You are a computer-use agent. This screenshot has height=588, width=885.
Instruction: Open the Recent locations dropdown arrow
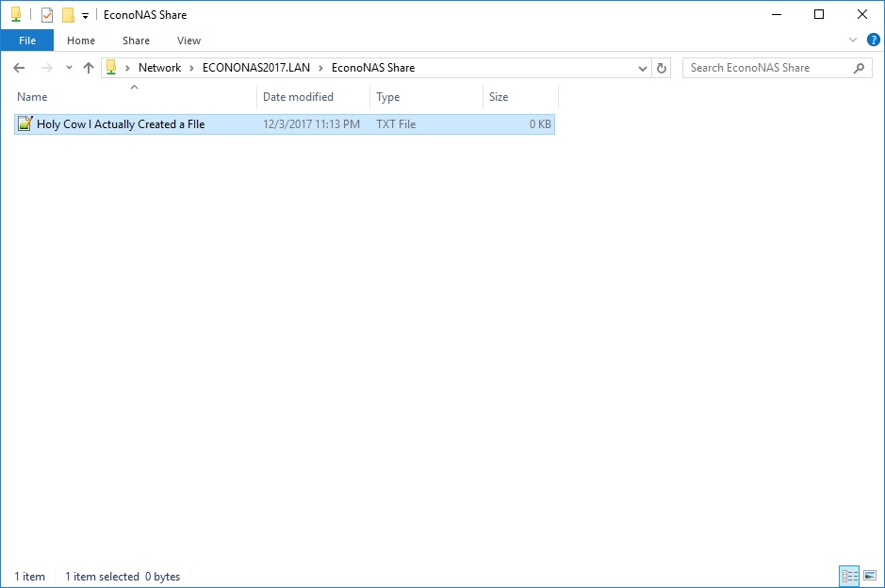click(68, 68)
